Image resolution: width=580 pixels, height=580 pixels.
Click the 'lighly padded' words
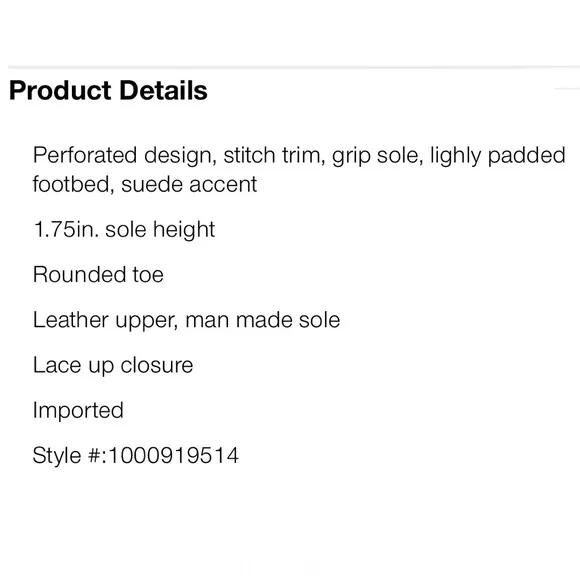click(498, 155)
